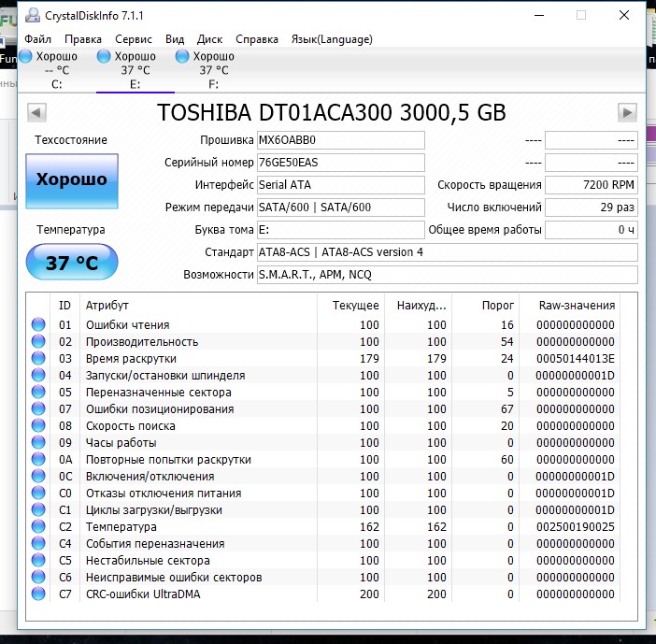Click status orb for Переназначенные сектора
This screenshot has height=644, width=656.
[38, 392]
